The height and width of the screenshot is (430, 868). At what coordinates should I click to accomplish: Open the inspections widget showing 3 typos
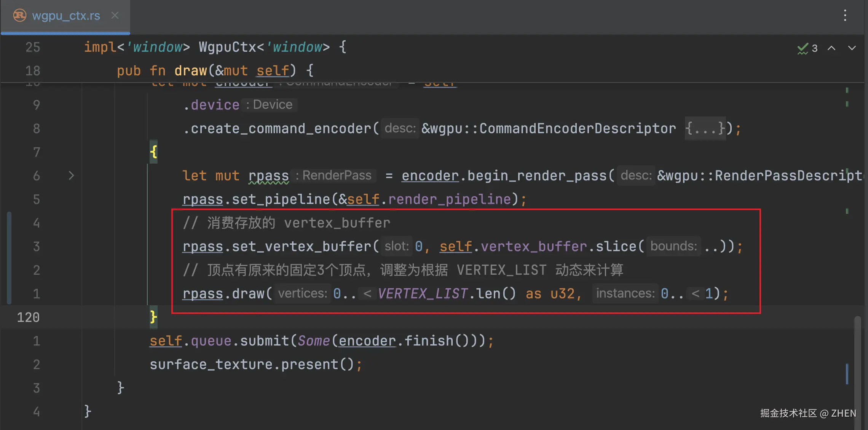(807, 48)
